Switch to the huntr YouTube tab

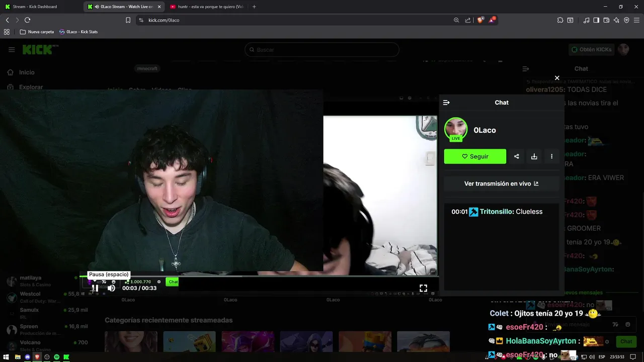coord(206,7)
